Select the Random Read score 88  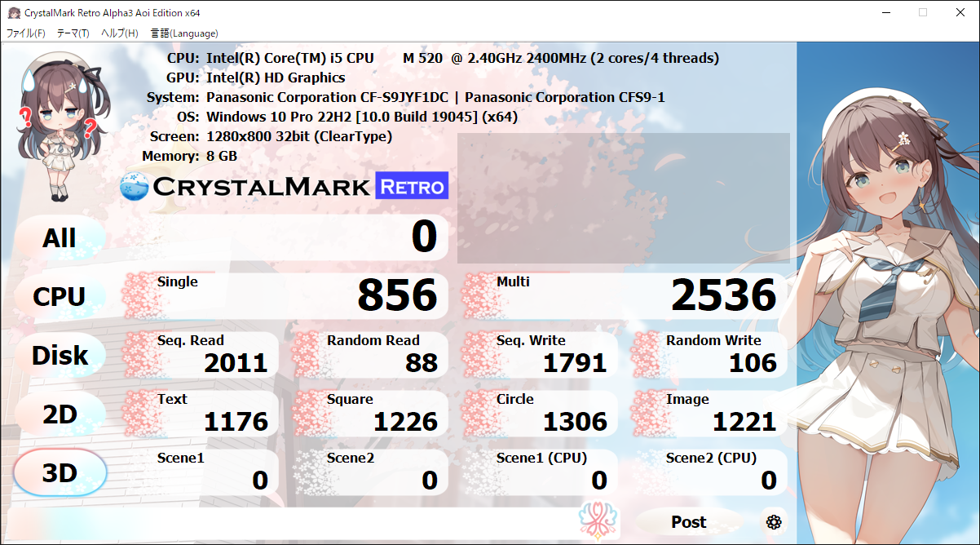(x=422, y=363)
